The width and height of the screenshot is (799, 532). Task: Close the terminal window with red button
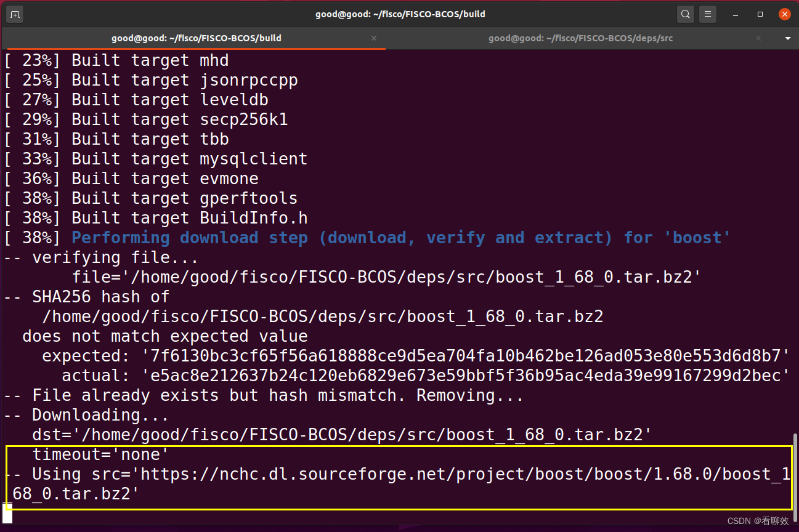pyautogui.click(x=784, y=14)
